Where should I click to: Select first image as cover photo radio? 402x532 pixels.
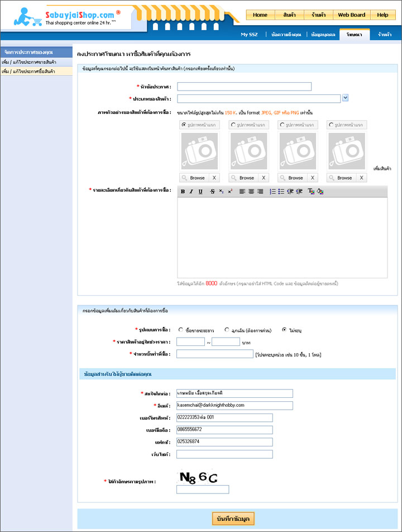click(184, 125)
